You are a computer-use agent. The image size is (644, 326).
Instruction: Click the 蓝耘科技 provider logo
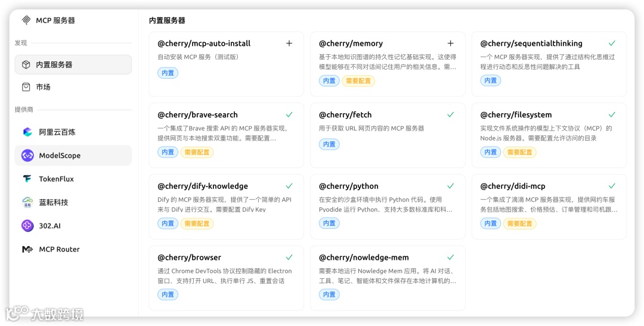coord(27,203)
